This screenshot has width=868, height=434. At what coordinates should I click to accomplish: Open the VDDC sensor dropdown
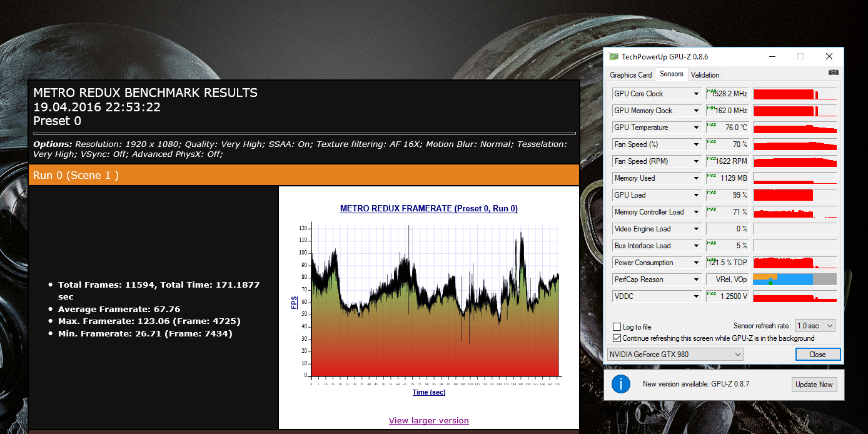(697, 296)
